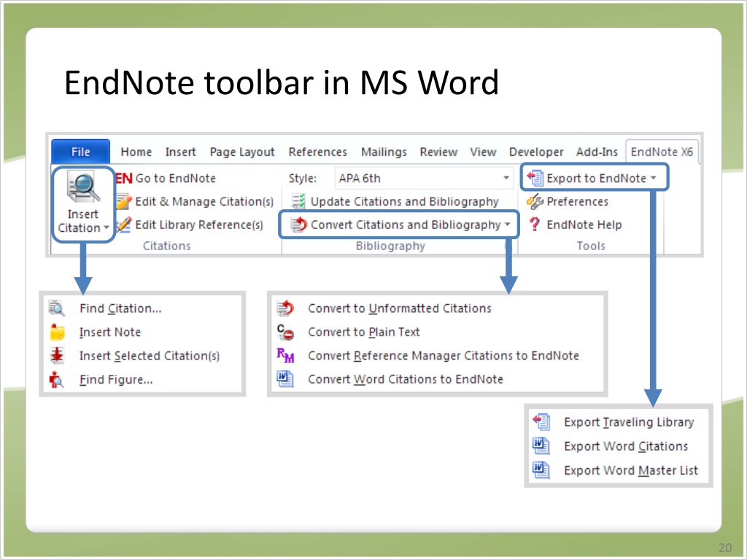Click the Preferences label
Viewport: 747px width, 560px height.
(578, 201)
